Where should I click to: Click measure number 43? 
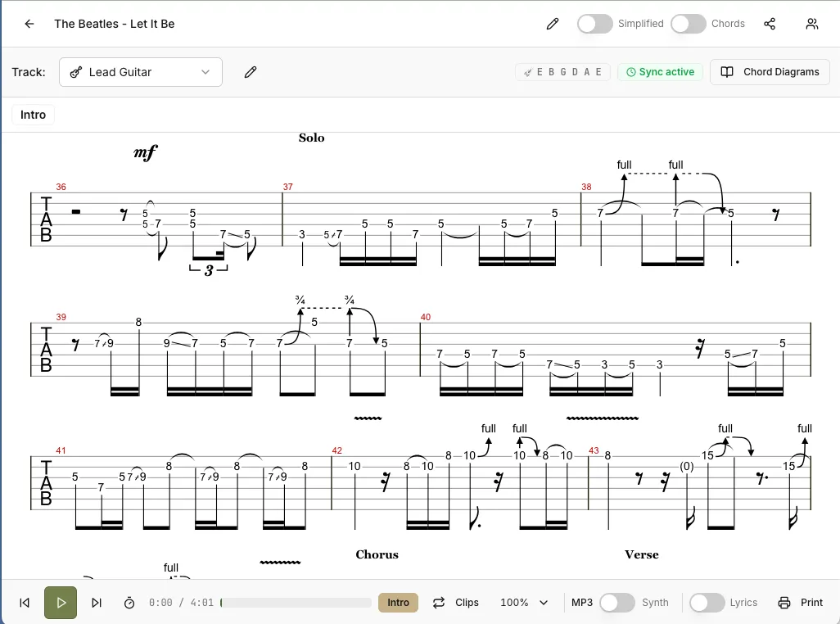click(594, 450)
